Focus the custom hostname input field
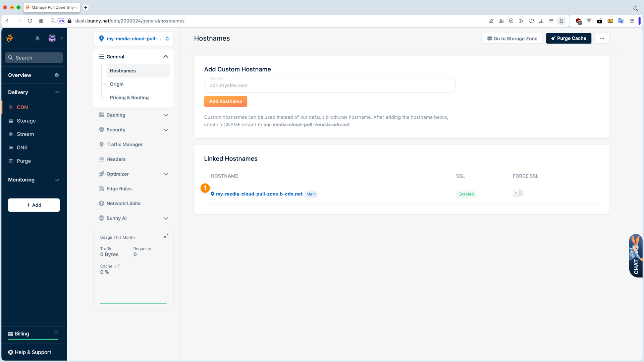Screen dimensions: 644x362 click(x=330, y=85)
